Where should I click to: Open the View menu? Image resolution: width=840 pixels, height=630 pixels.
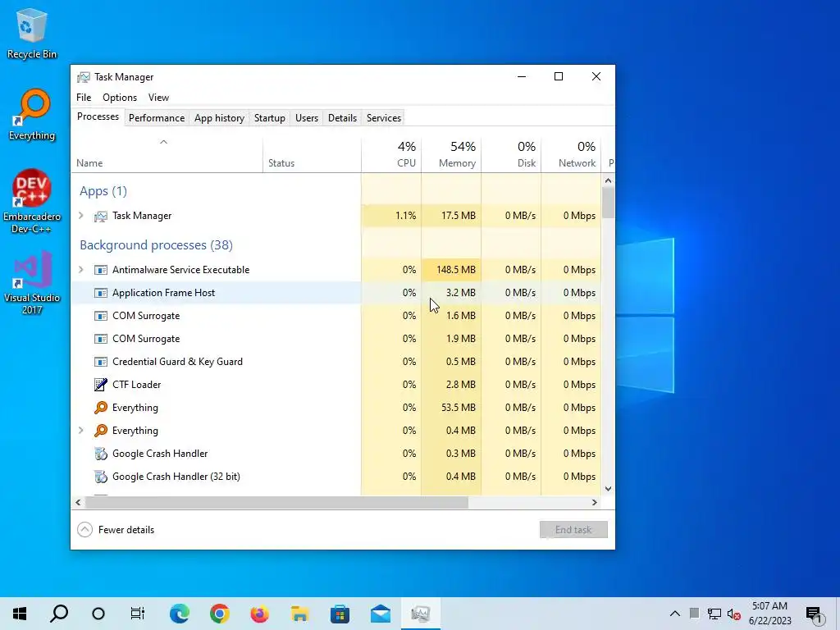click(x=158, y=98)
